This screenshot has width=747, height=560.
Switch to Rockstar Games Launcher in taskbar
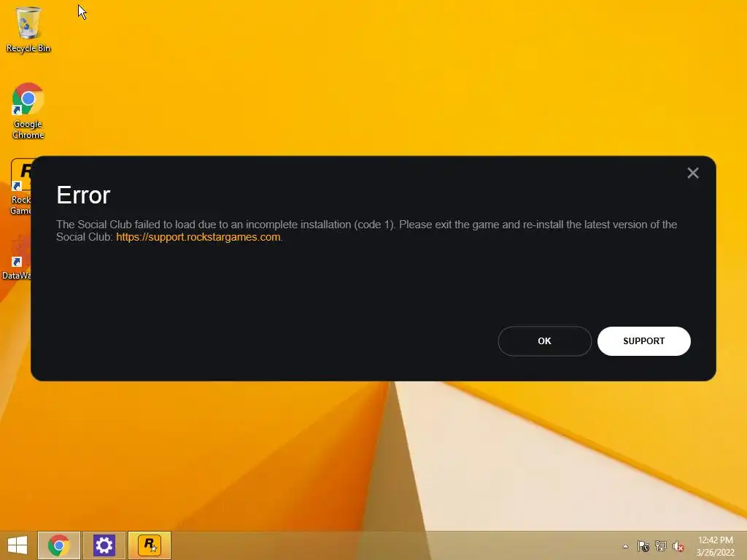pos(150,545)
